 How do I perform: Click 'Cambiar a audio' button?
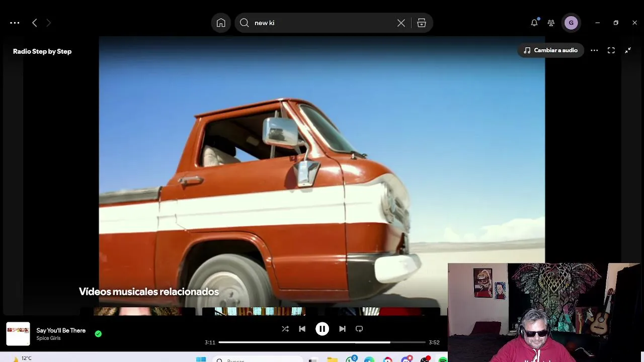550,50
